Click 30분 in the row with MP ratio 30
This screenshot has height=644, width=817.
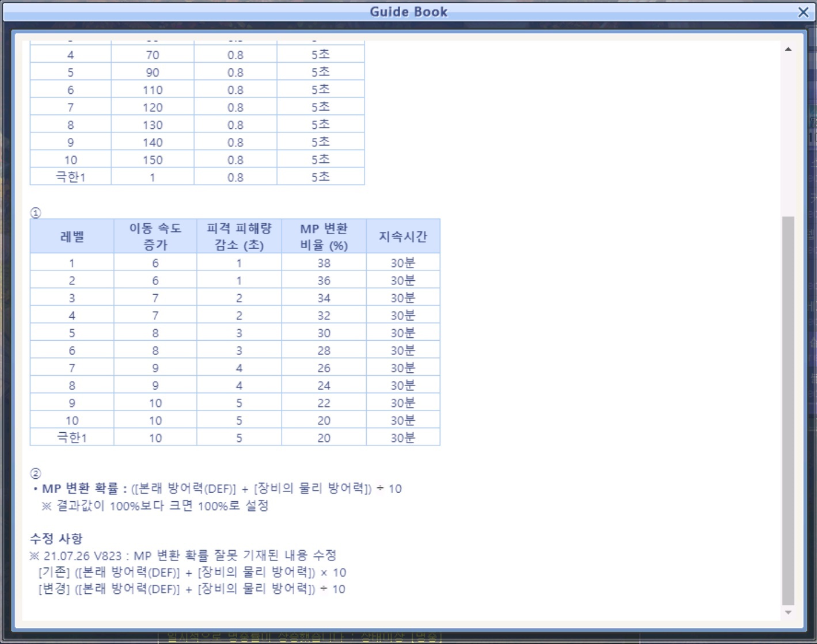pyautogui.click(x=403, y=333)
